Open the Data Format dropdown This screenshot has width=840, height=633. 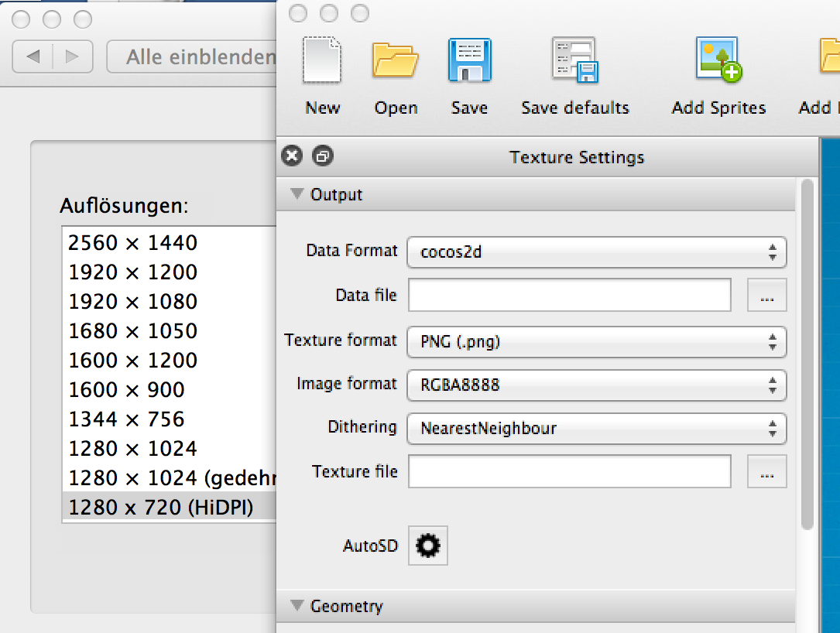(x=596, y=252)
